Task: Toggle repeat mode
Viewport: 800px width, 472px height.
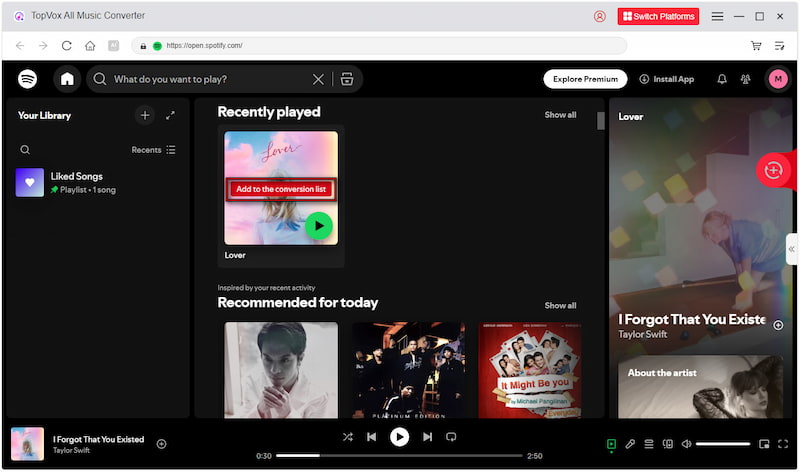Action: (x=451, y=437)
